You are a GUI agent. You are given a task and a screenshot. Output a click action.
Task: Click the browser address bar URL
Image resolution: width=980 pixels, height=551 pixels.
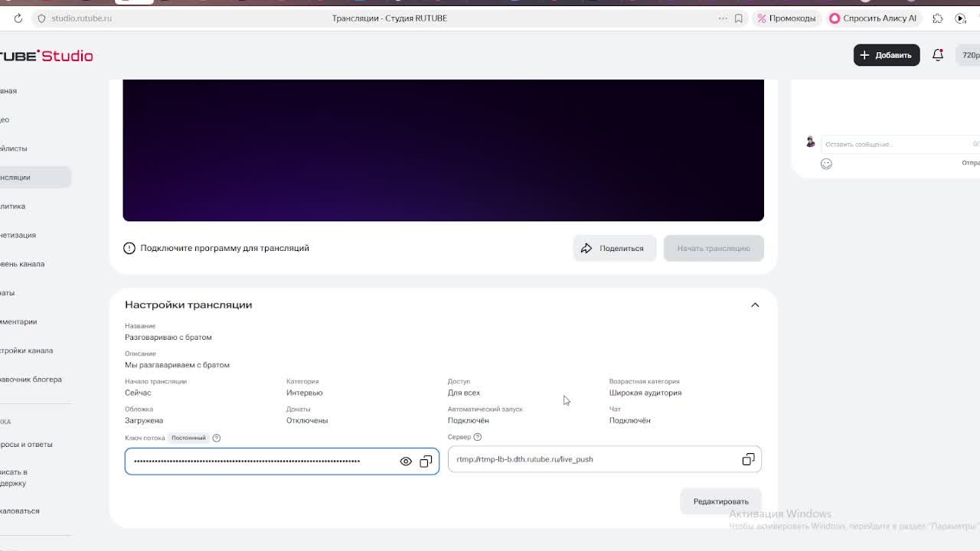tap(82, 18)
